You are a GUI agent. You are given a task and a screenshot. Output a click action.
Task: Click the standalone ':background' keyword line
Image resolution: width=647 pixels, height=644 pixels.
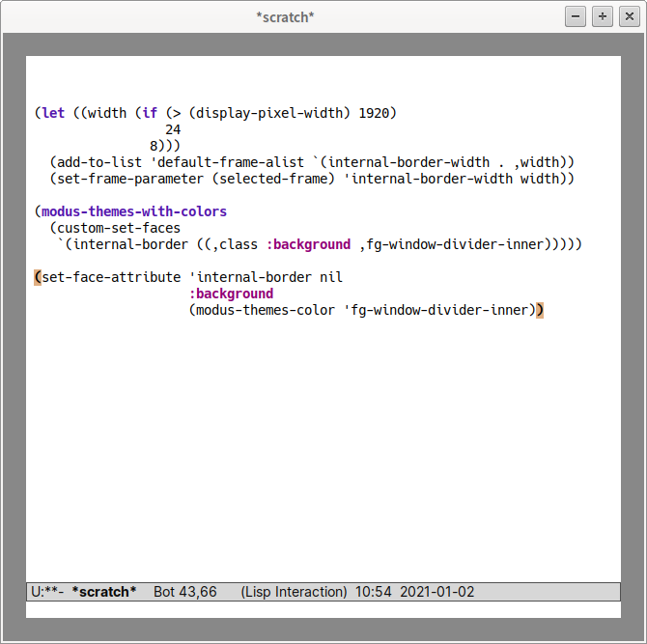coord(231,294)
